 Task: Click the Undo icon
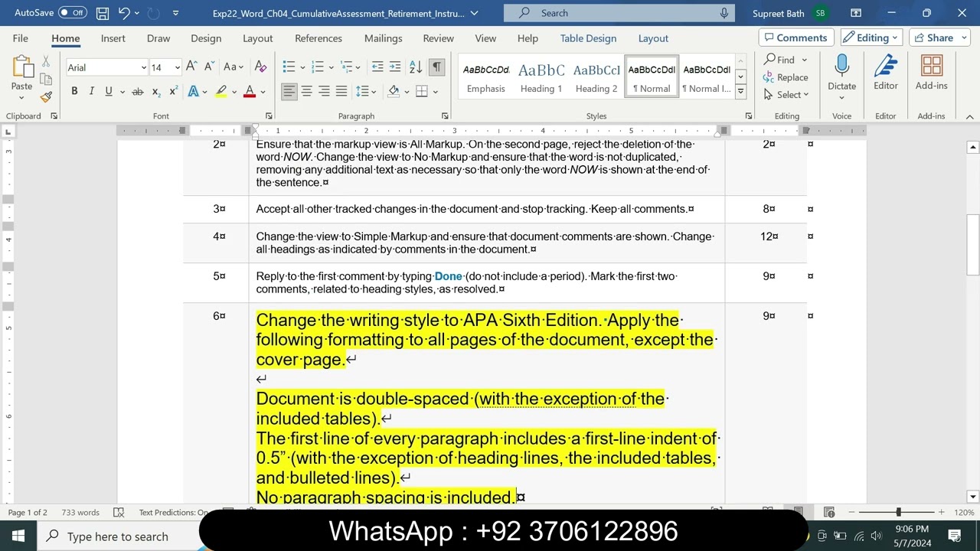click(x=124, y=13)
